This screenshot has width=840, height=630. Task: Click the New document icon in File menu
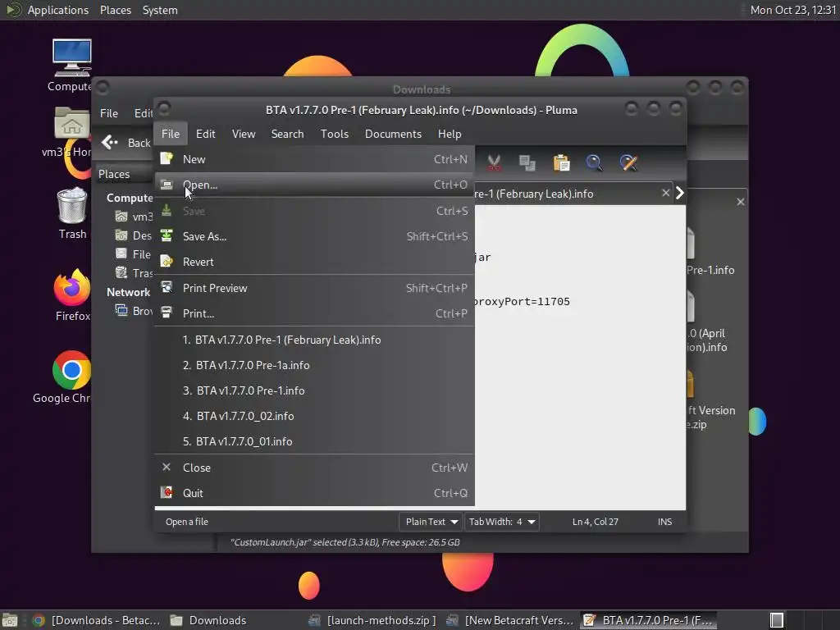167,158
